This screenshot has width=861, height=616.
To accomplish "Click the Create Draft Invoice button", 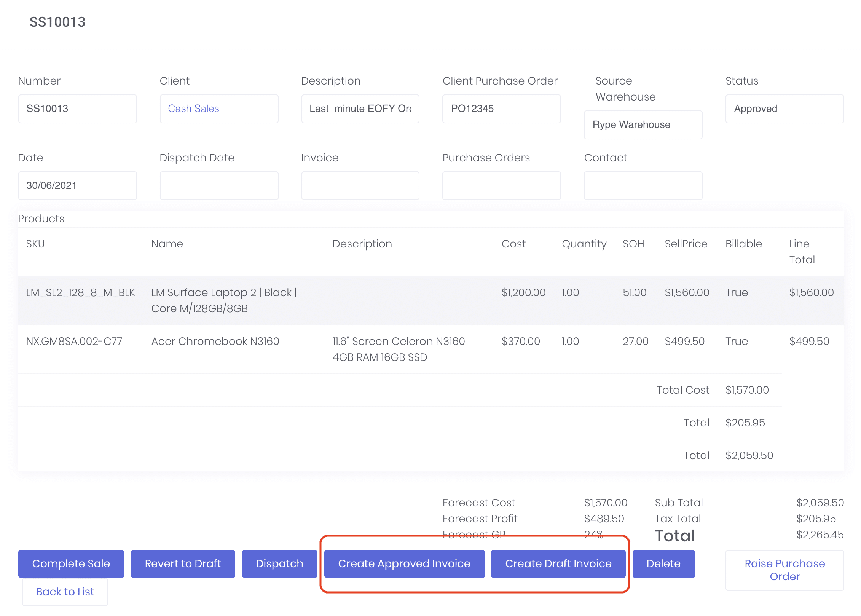I will (558, 563).
